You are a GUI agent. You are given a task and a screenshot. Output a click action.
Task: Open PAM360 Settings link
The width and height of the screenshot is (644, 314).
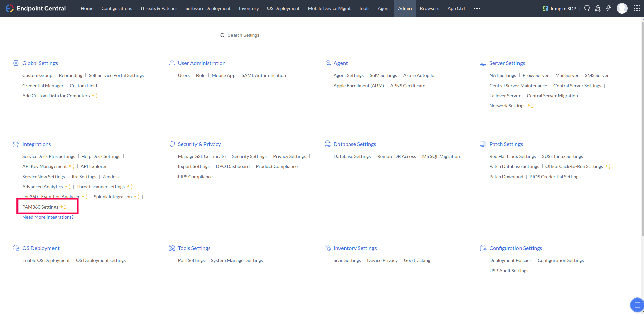click(x=40, y=207)
